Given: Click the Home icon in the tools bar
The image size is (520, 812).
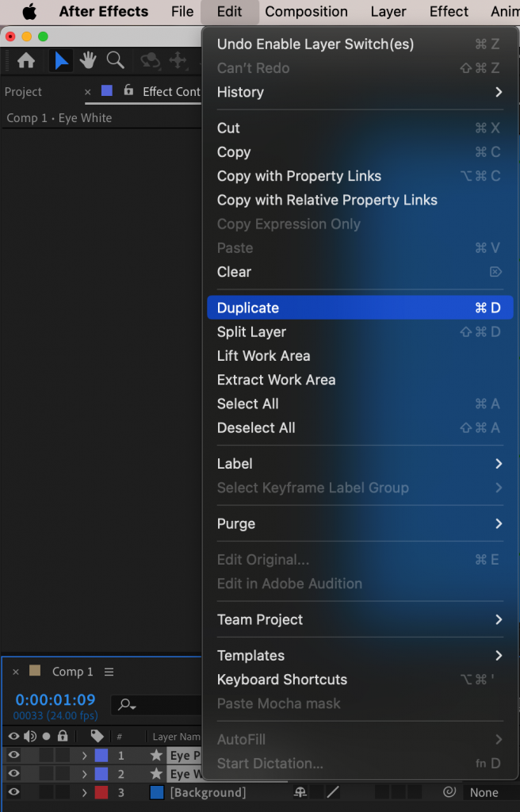Looking at the screenshot, I should (26, 59).
